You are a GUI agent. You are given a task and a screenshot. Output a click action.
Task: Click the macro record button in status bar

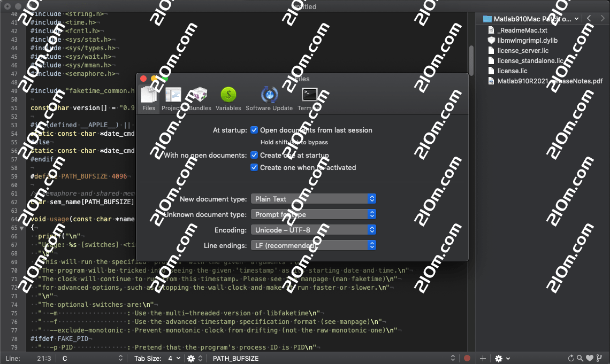coord(467,358)
